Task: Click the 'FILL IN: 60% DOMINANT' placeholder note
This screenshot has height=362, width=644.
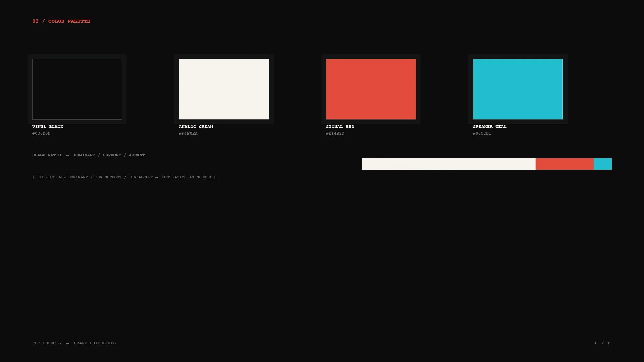Action: point(124,177)
